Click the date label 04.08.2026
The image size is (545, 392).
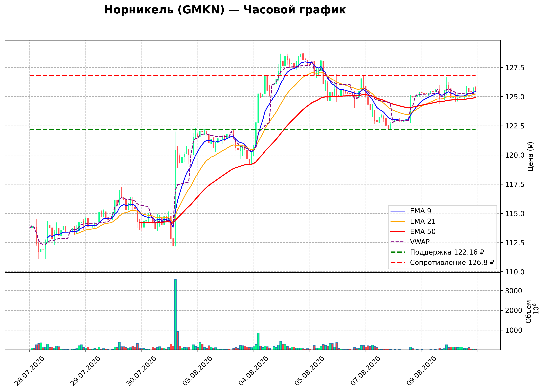click(x=254, y=371)
